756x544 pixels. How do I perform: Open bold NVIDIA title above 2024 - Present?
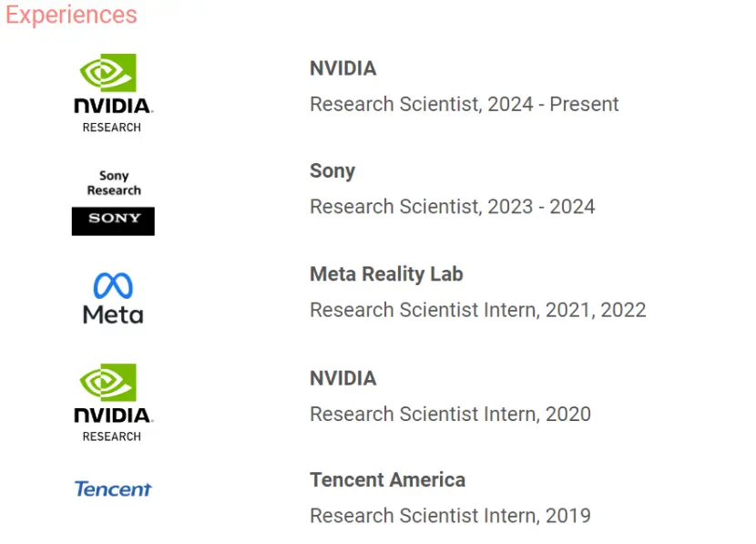pos(342,68)
